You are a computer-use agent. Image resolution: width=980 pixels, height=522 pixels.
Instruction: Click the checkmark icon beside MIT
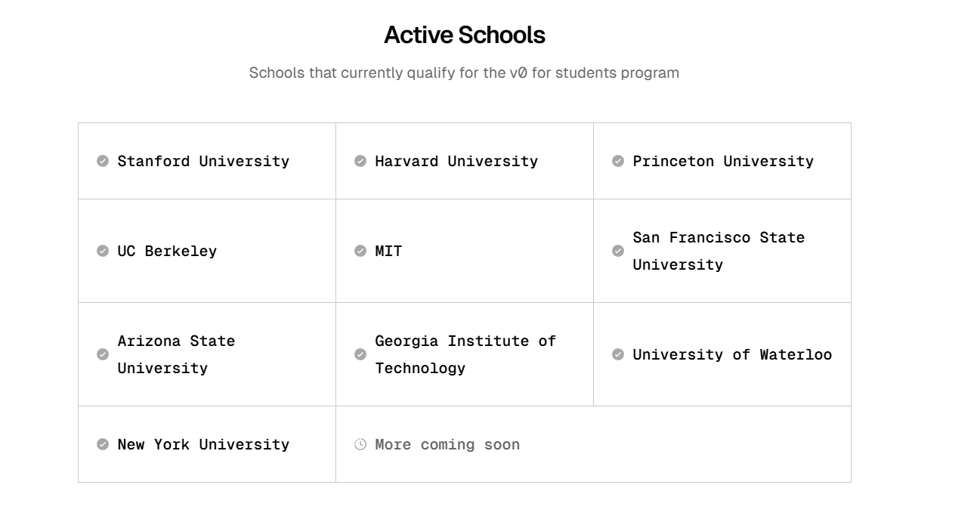pos(360,251)
